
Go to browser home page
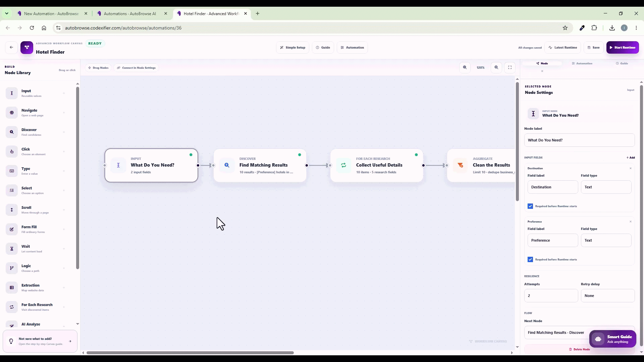44,28
